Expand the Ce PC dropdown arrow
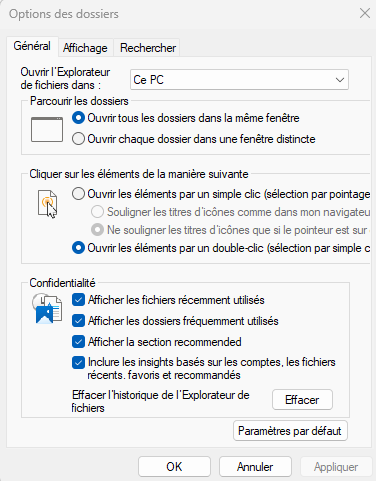The image size is (376, 481). [340, 80]
